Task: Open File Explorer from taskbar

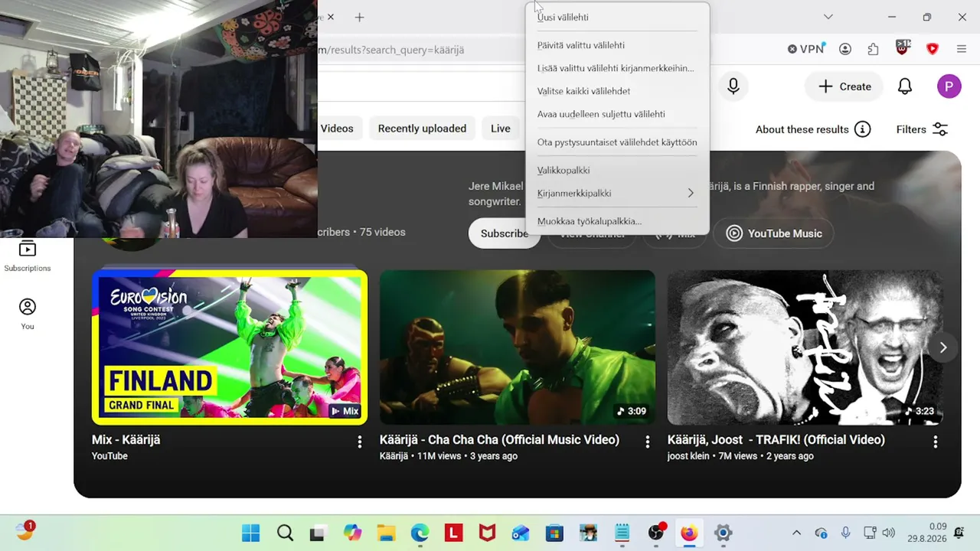Action: click(386, 533)
